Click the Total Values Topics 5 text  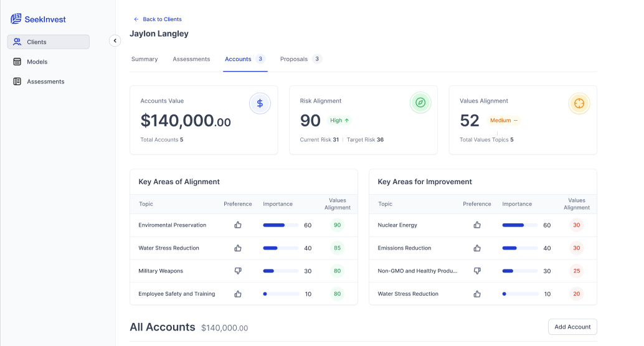click(x=486, y=139)
